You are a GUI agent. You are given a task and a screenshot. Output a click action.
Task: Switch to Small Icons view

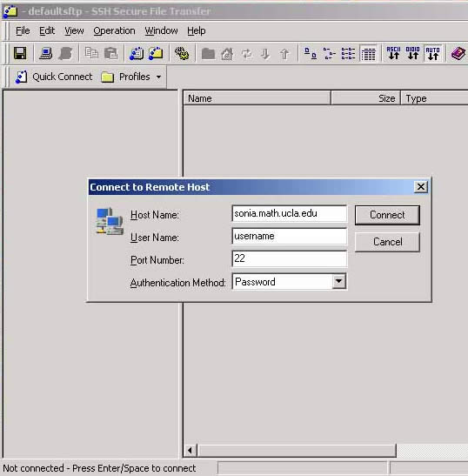coord(329,54)
